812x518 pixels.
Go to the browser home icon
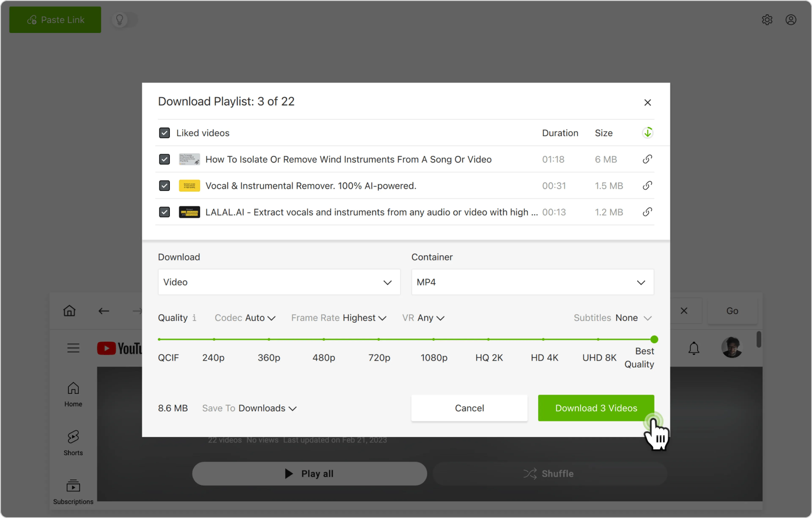(x=70, y=310)
